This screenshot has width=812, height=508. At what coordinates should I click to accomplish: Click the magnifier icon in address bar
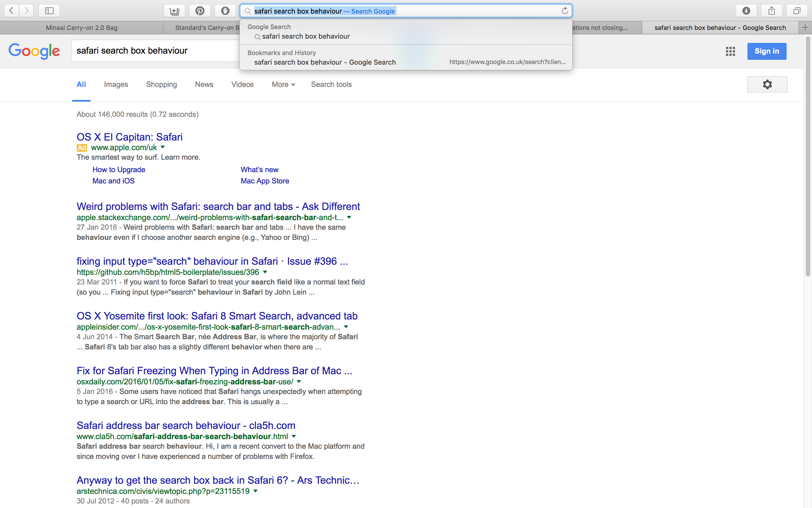(248, 11)
